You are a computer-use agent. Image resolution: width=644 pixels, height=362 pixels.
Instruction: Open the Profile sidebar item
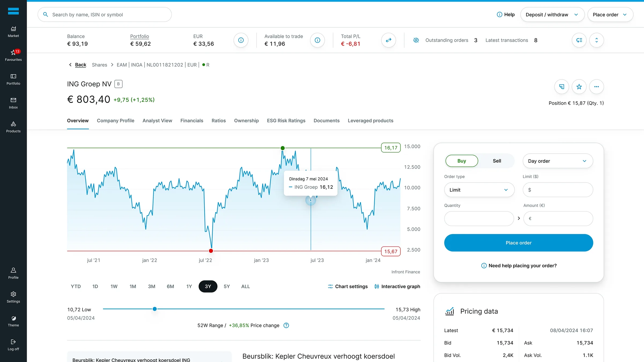[13, 273]
